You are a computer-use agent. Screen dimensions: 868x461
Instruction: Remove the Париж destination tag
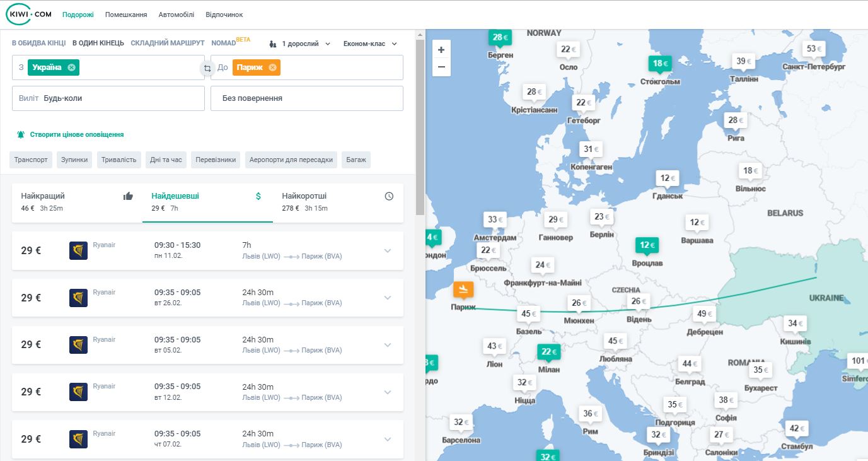tap(272, 67)
